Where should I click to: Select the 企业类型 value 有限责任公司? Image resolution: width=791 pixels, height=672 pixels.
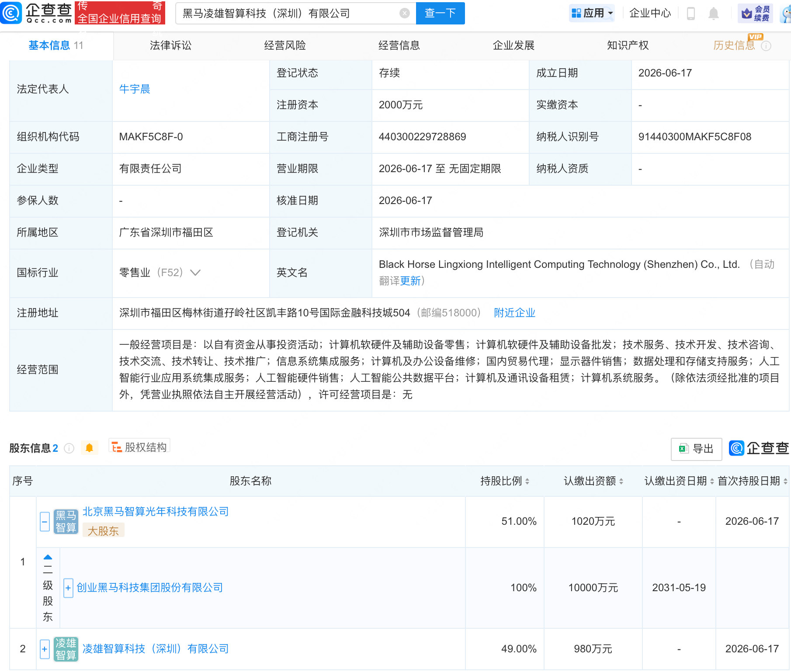[150, 169]
